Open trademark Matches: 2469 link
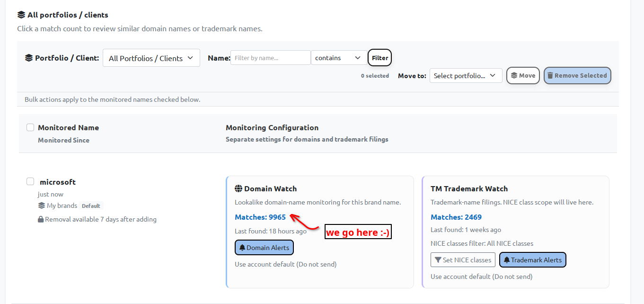Image resolution: width=644 pixels, height=304 pixels. coord(456,217)
